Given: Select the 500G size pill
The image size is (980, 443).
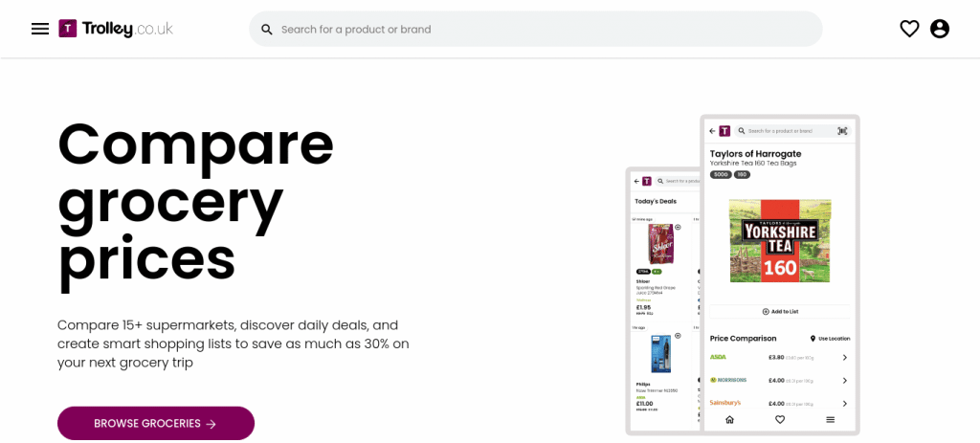Looking at the screenshot, I should pos(721,175).
